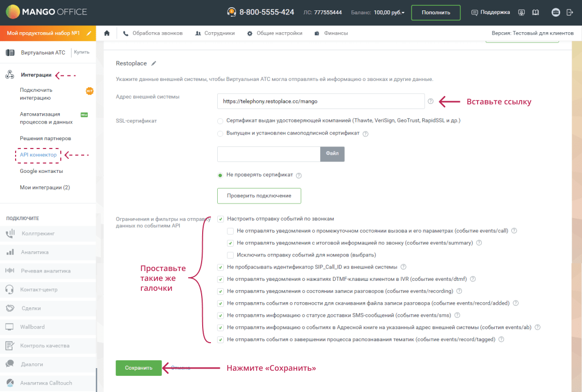This screenshot has width=582, height=392.
Task: Open Аналитика via its bar-chart icon
Action: [x=9, y=252]
